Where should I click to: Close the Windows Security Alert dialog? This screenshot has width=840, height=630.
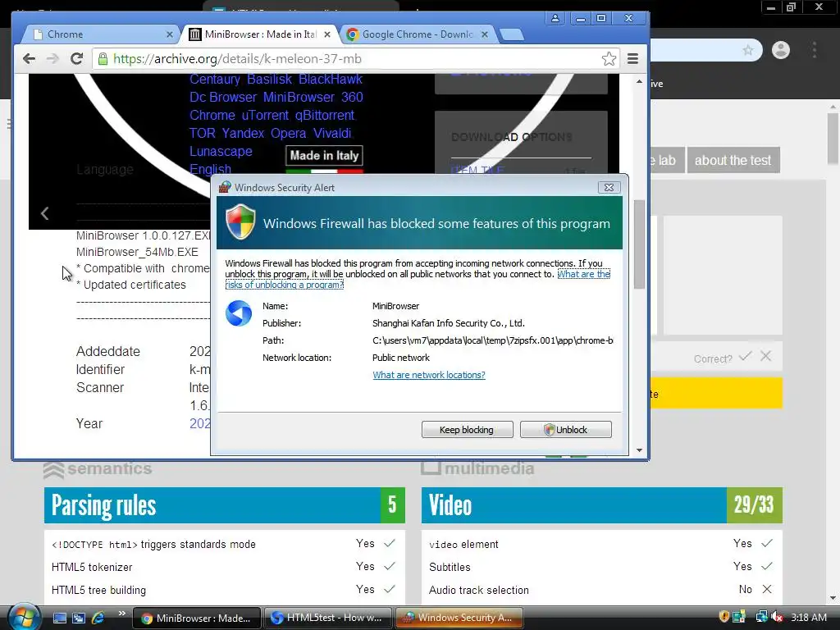click(x=609, y=188)
